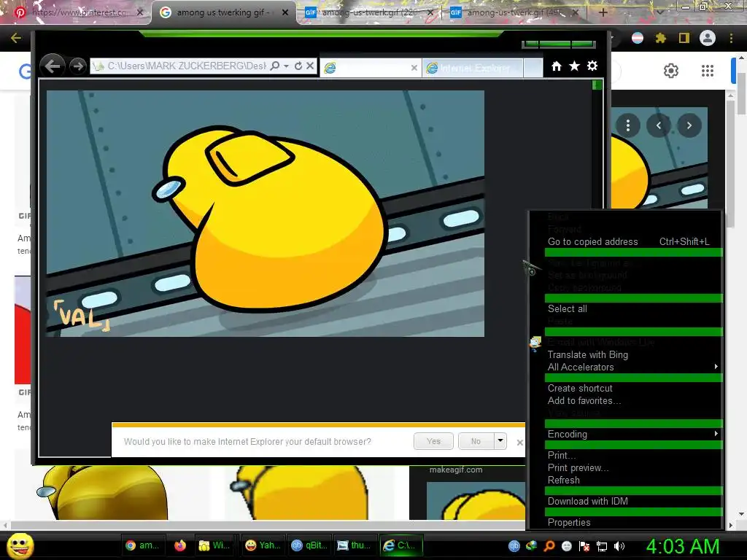Viewport: 747px width, 560px height.
Task: Open Google apps grid
Action: point(708,71)
